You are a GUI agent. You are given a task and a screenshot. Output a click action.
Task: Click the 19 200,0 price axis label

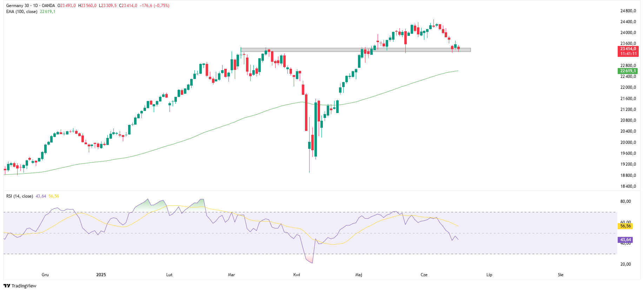coord(628,164)
